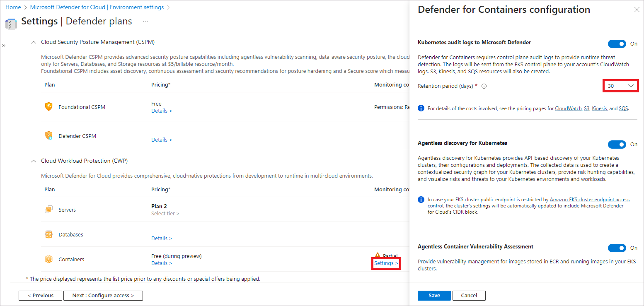Screen dimensions: 644x306
Task: Click the info icon next to Retention period
Action: (484, 86)
